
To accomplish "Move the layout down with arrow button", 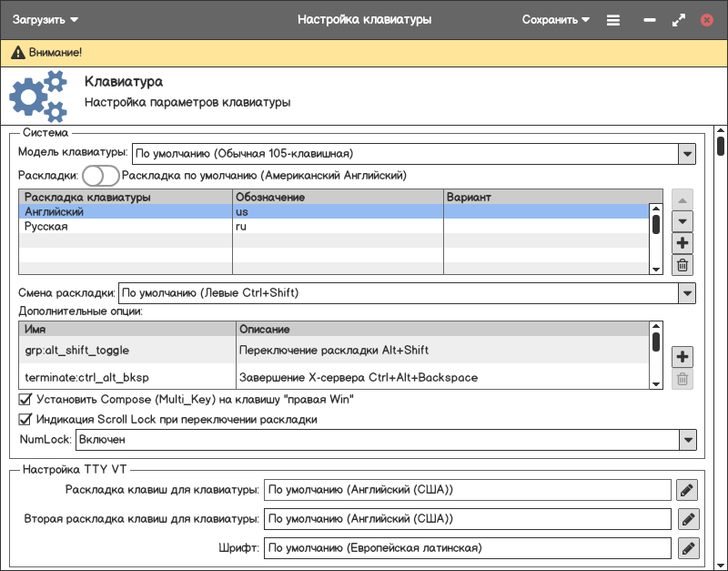I will pos(682,220).
